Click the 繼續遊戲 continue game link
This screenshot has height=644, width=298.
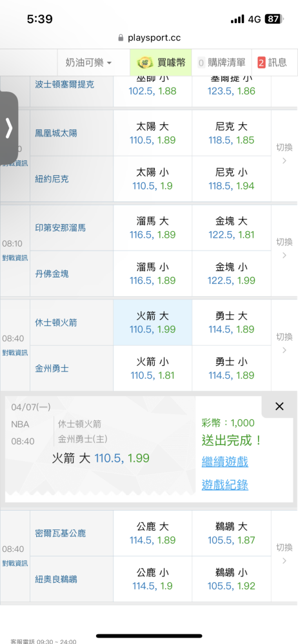point(225,462)
